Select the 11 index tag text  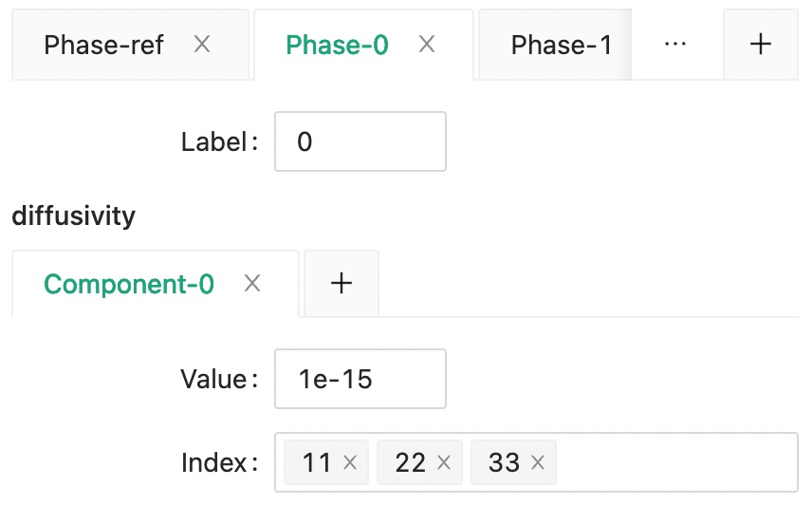(317, 463)
